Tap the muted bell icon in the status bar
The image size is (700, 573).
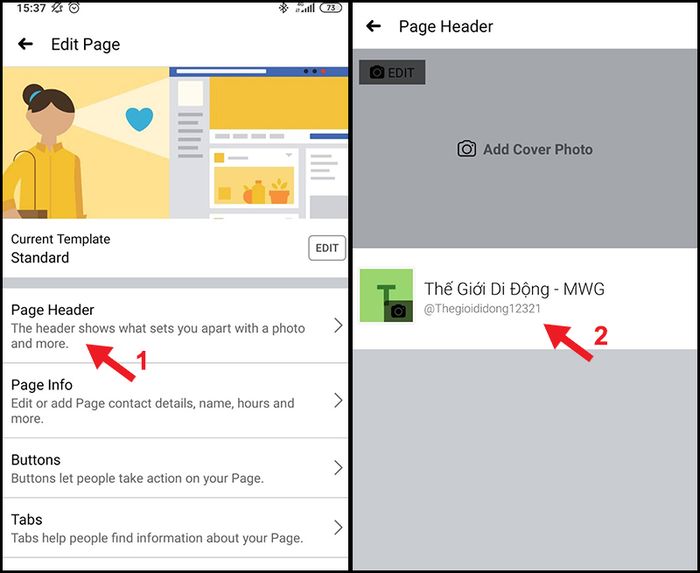(57, 8)
